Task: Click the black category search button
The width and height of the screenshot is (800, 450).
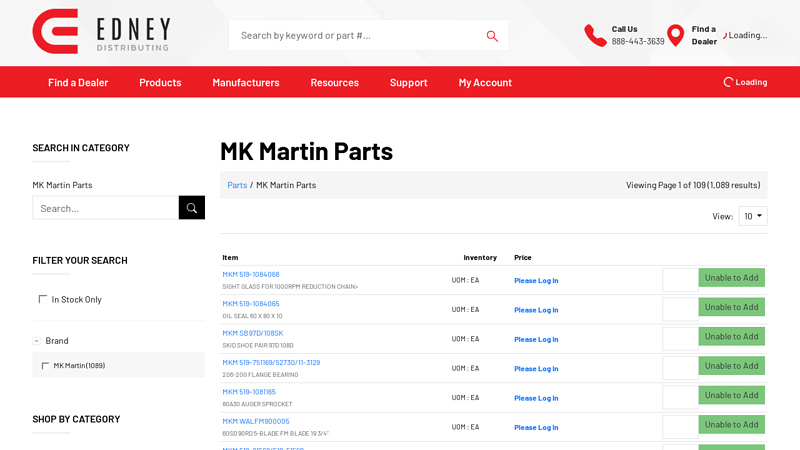Action: [x=192, y=208]
